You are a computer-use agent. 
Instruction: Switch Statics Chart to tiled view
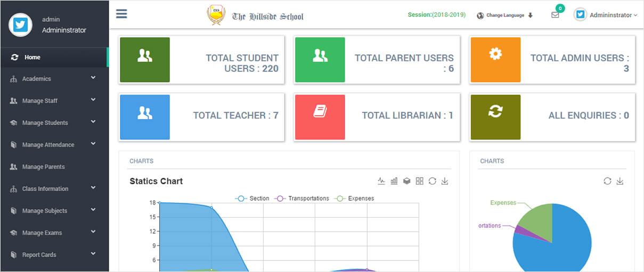(420, 181)
